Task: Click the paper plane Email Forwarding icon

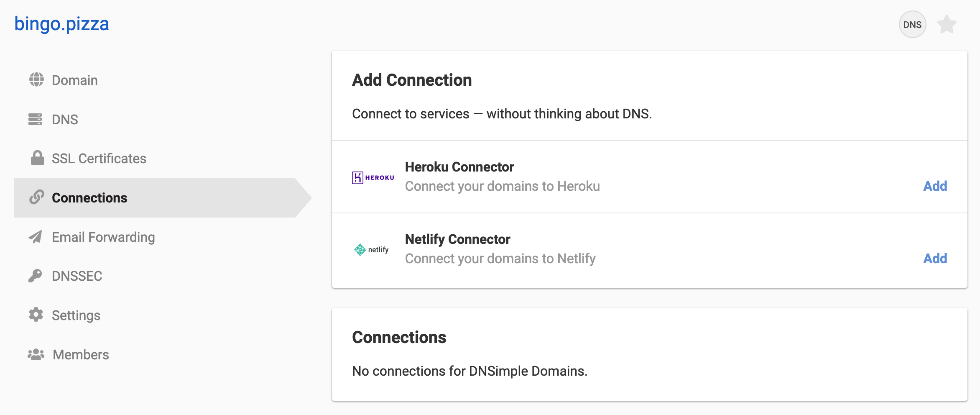Action: (x=36, y=237)
